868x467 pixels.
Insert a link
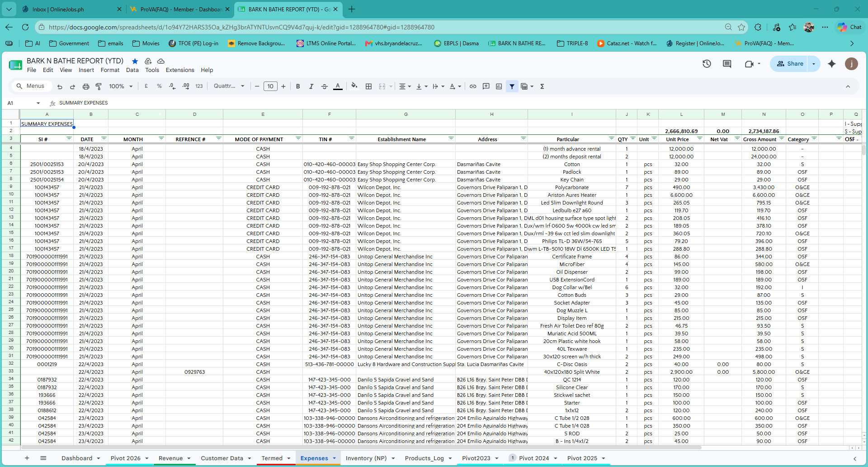[473, 86]
